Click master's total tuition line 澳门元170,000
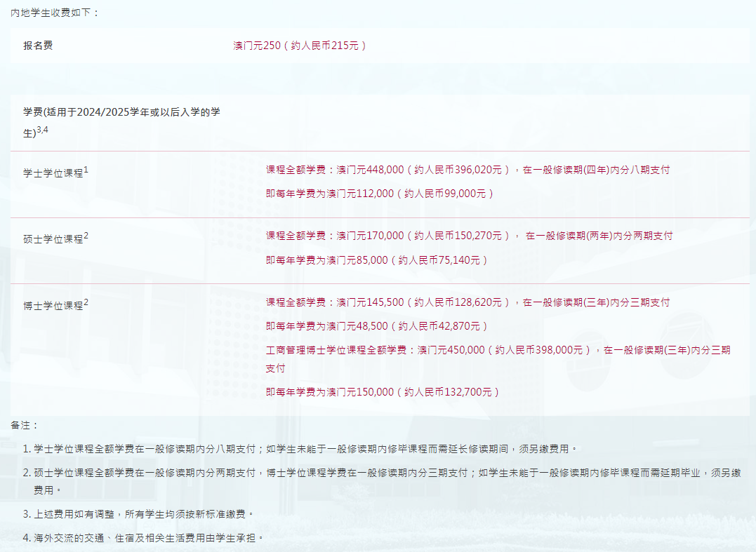 pyautogui.click(x=469, y=236)
